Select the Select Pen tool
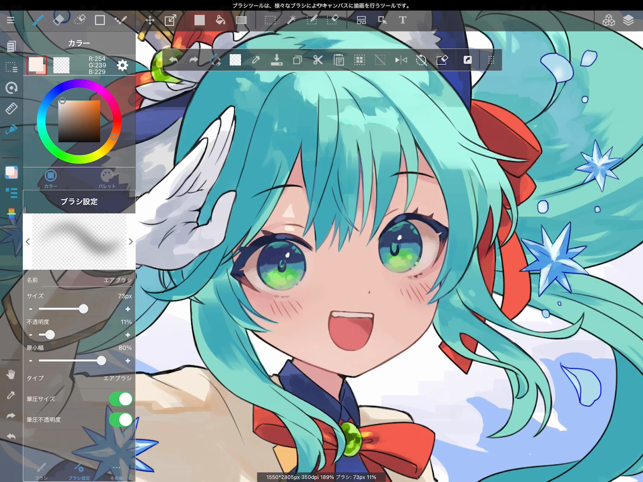Viewport: 643px width, 482px height. coord(312,20)
